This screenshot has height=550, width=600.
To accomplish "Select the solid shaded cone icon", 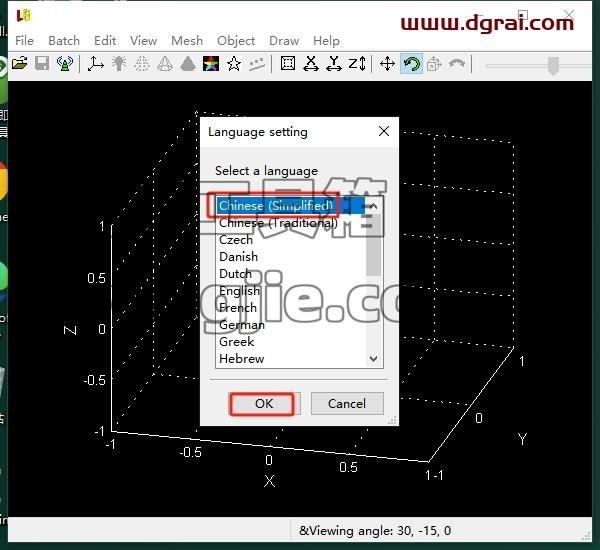I will [188, 64].
